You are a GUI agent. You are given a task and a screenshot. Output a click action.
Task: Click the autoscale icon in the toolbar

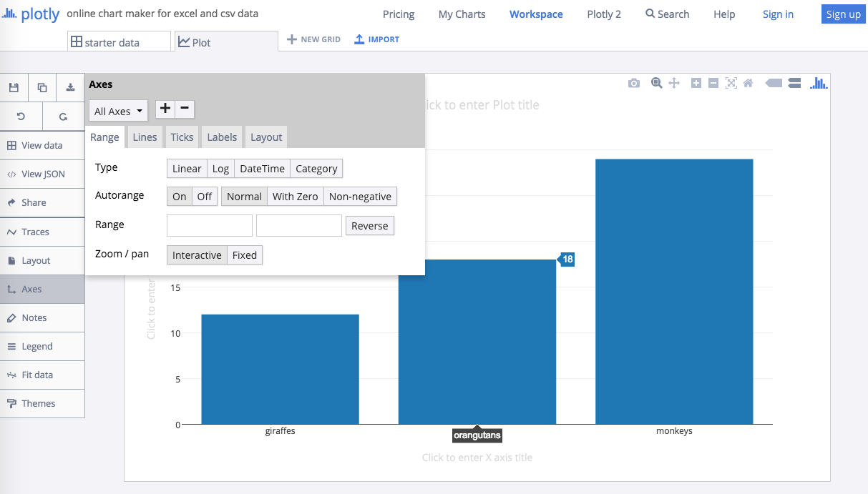pyautogui.click(x=731, y=83)
